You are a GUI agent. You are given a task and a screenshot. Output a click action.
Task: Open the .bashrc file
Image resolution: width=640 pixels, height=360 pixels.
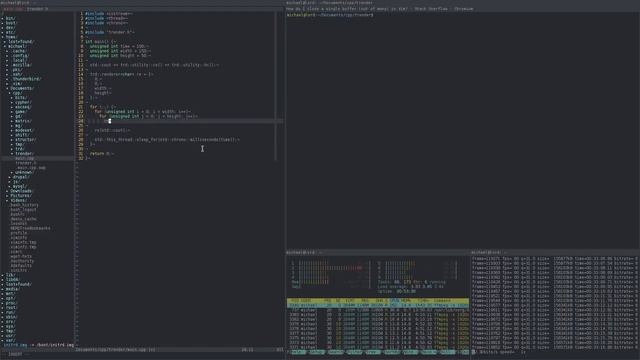[18, 214]
